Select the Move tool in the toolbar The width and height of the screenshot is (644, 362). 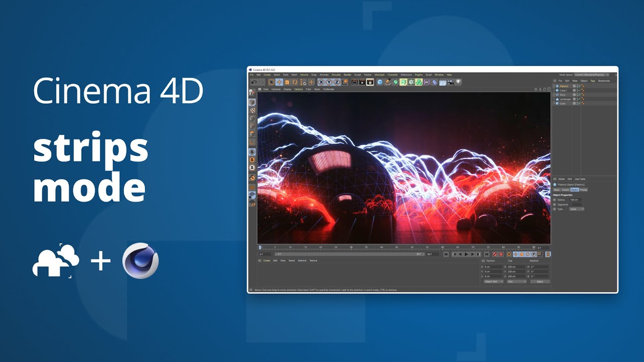click(x=279, y=82)
